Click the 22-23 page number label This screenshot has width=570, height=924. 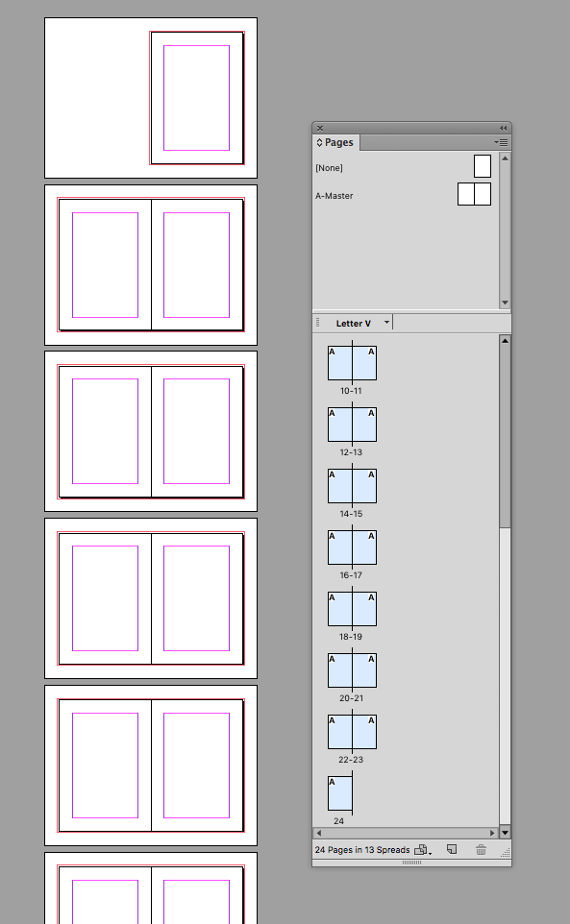[351, 760]
